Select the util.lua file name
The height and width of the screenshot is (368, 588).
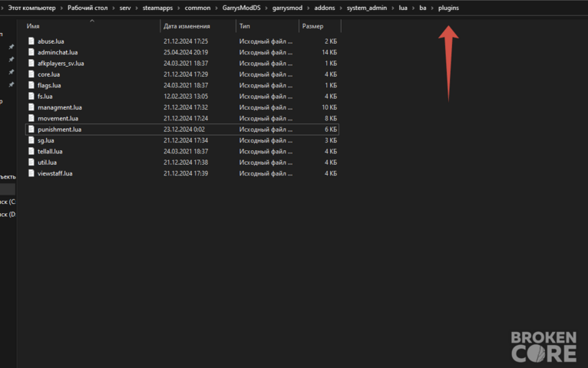coord(47,163)
